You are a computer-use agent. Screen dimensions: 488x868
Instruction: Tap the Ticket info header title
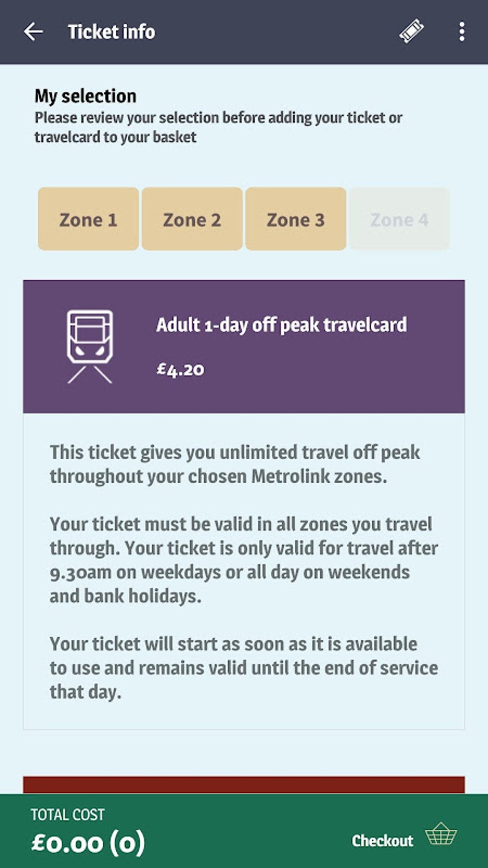(x=111, y=32)
